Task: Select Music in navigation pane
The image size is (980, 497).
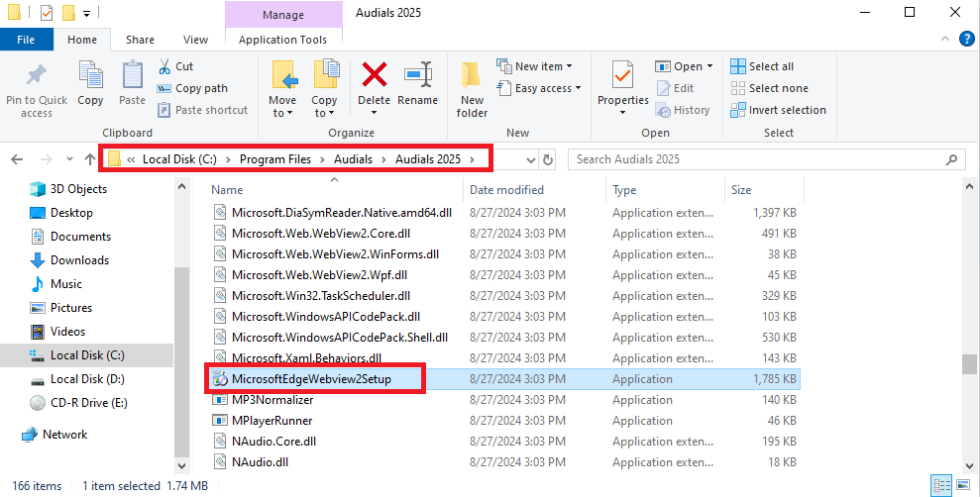Action: 56,283
